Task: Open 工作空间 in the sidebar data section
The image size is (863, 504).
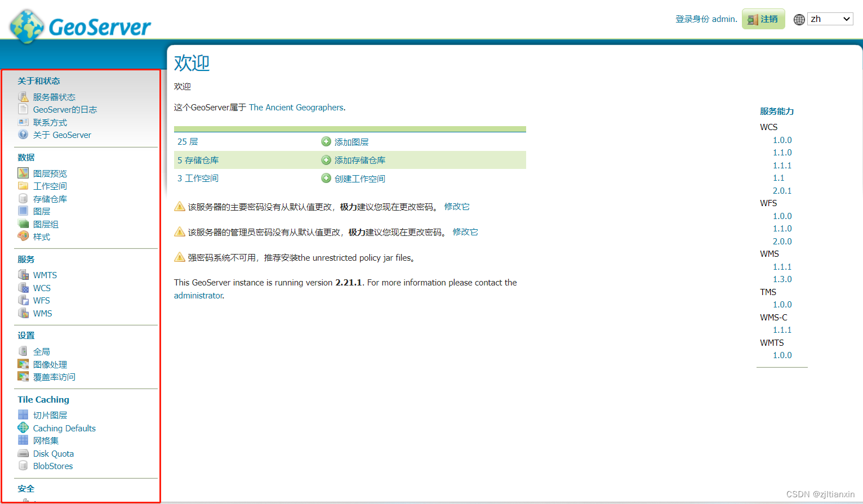Action: coord(50,186)
